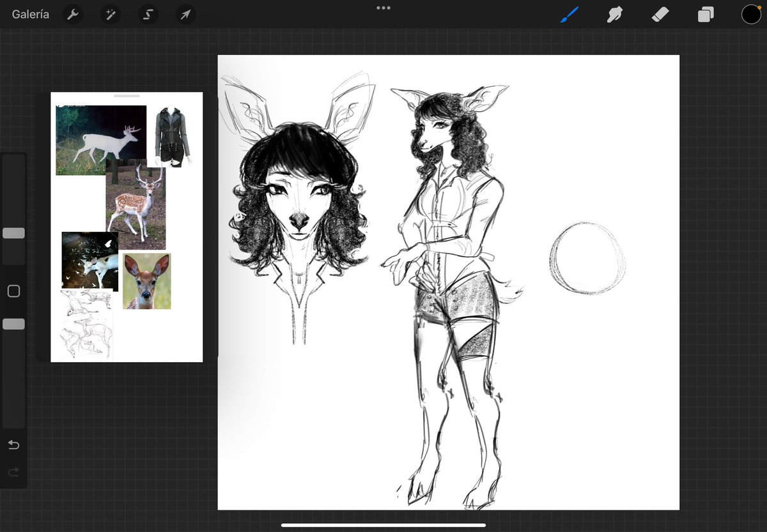767x532 pixels.
Task: Select the Smudge tool
Action: point(614,14)
